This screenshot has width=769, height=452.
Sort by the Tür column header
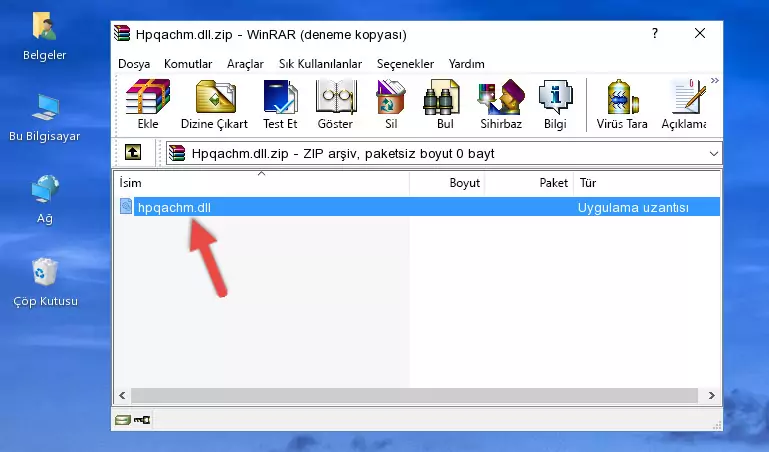[647, 183]
